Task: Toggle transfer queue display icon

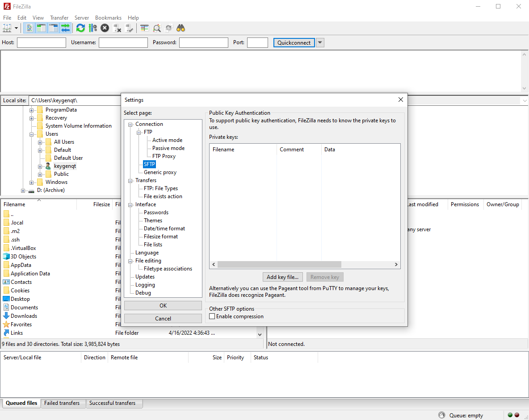Action: coord(65,28)
